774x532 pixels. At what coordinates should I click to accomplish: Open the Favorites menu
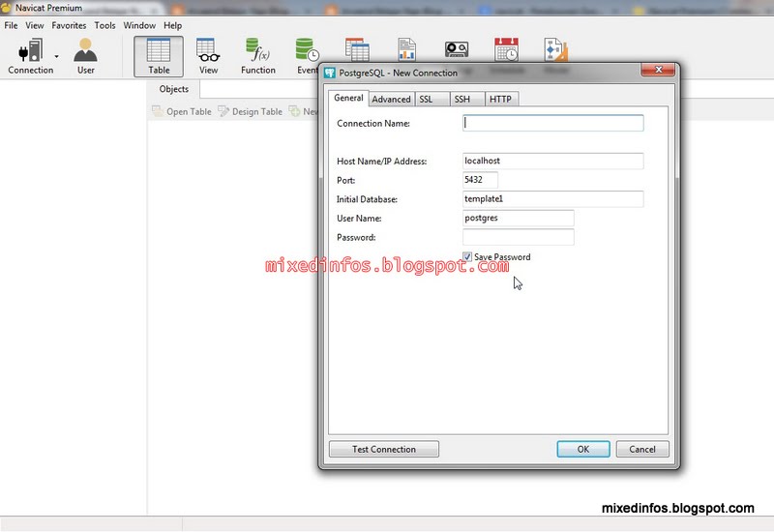pyautogui.click(x=69, y=25)
